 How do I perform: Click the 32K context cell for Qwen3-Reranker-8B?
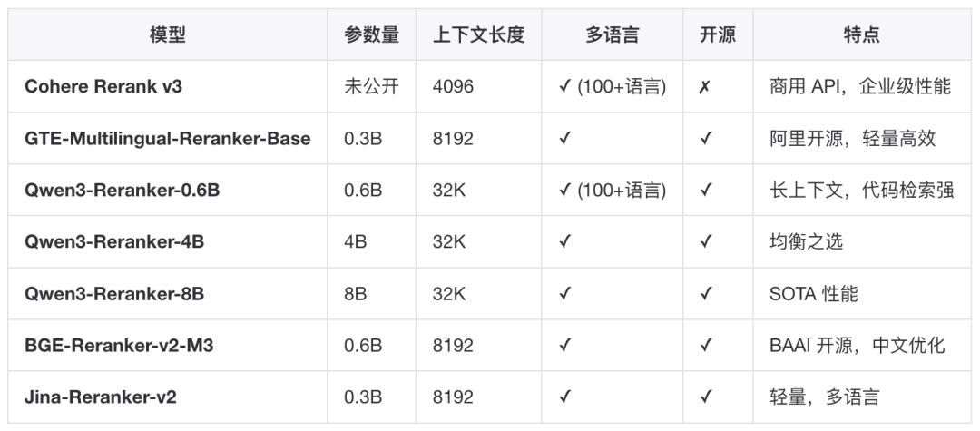coord(449,293)
